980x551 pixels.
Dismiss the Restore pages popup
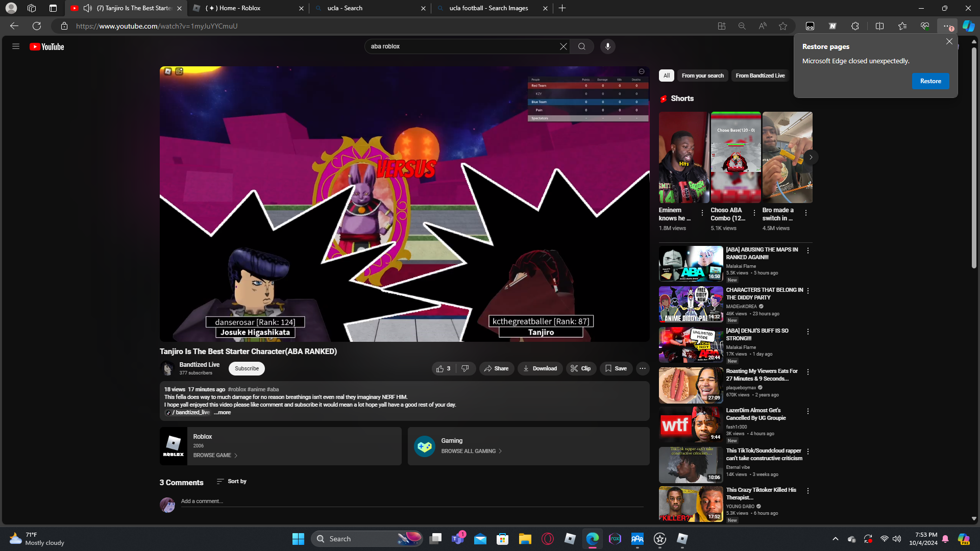[x=949, y=41]
